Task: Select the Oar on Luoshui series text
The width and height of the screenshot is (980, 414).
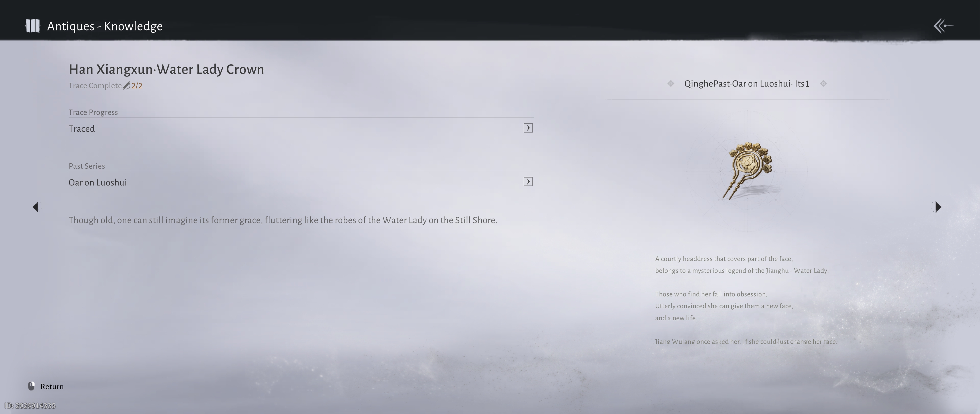Action: [x=98, y=183]
